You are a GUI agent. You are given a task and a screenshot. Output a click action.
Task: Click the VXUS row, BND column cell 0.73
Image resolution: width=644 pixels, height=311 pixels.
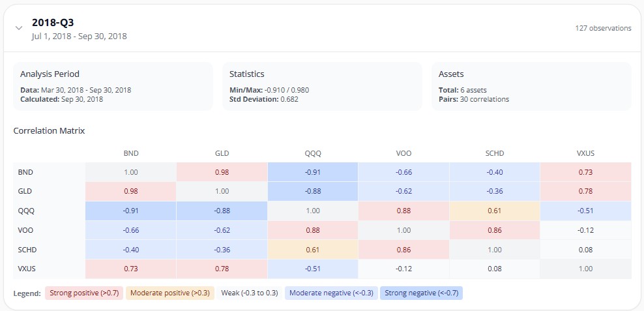(x=131, y=269)
